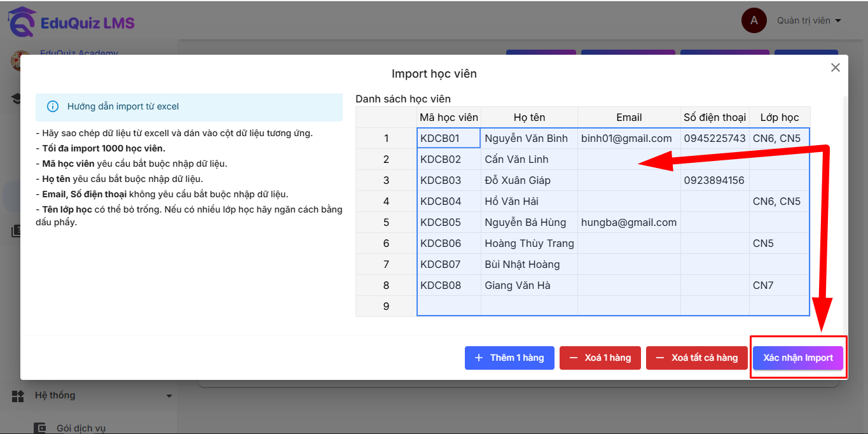868x434 pixels.
Task: Select row header number 9
Action: [x=386, y=306]
